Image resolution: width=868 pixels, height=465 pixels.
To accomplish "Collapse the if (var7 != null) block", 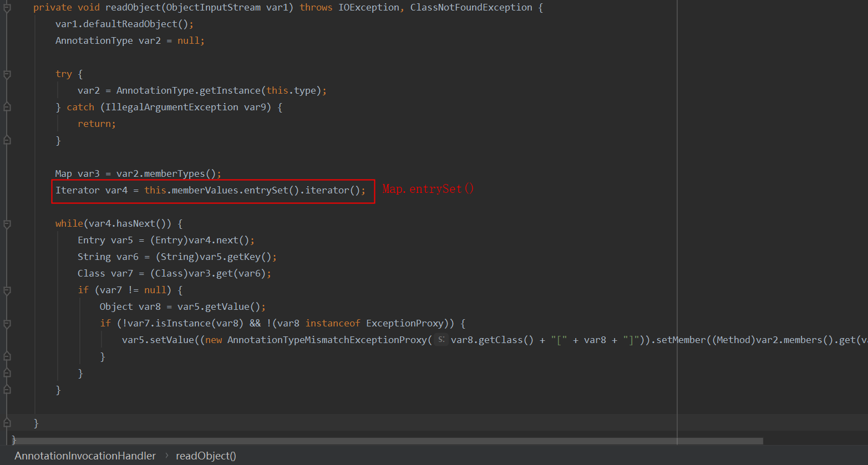I will [x=7, y=290].
